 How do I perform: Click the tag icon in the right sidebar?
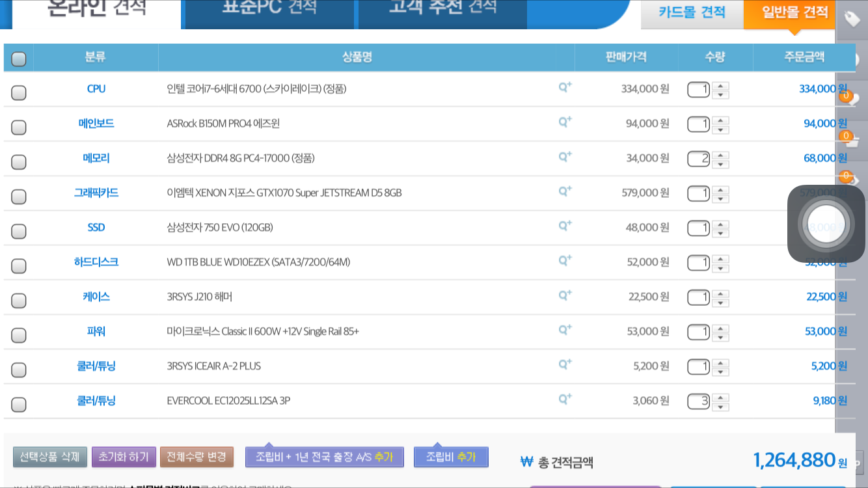(x=852, y=19)
